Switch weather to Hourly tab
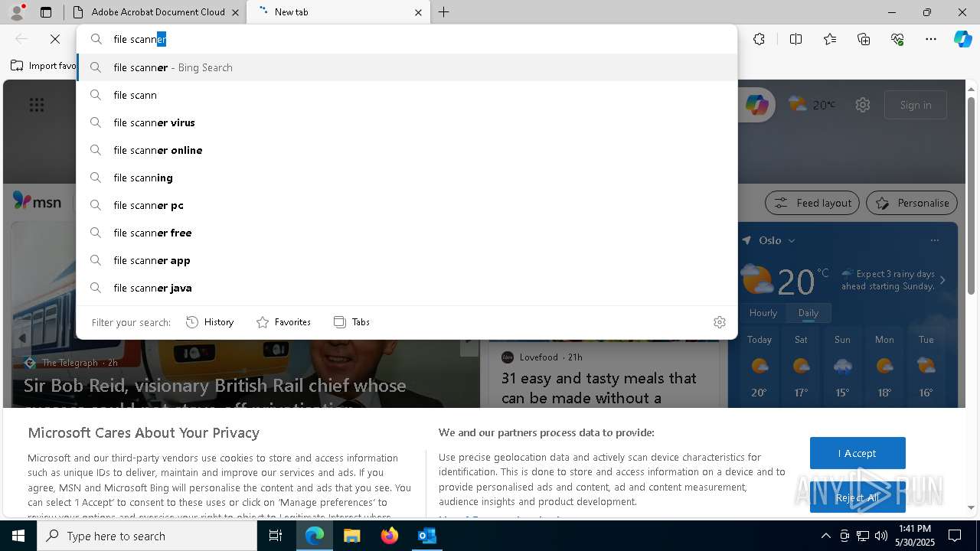The image size is (980, 551). [763, 313]
